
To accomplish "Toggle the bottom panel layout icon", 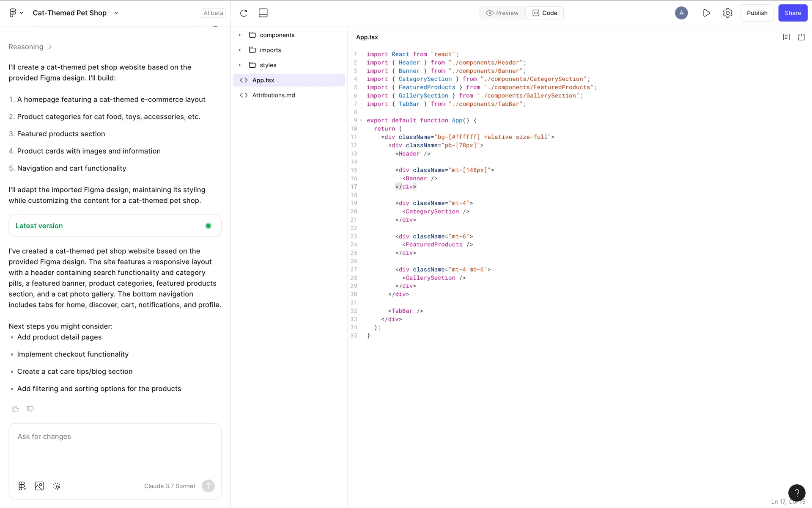I will (x=263, y=13).
